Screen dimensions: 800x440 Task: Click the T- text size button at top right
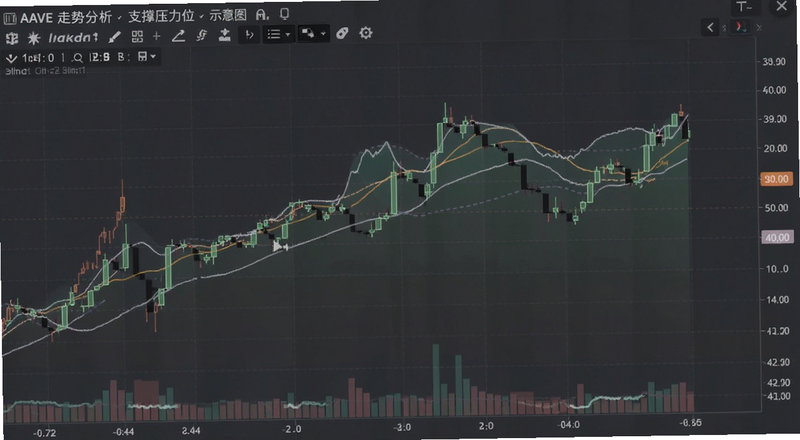(744, 7)
